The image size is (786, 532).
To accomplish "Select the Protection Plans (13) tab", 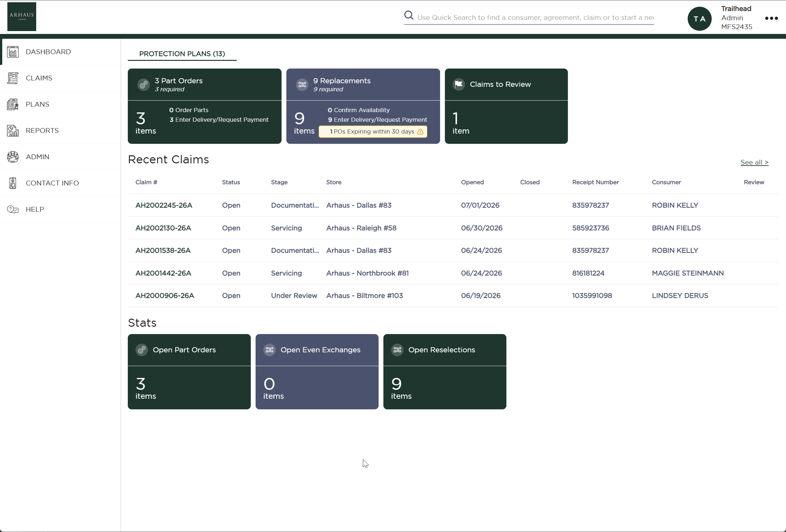I will 182,54.
